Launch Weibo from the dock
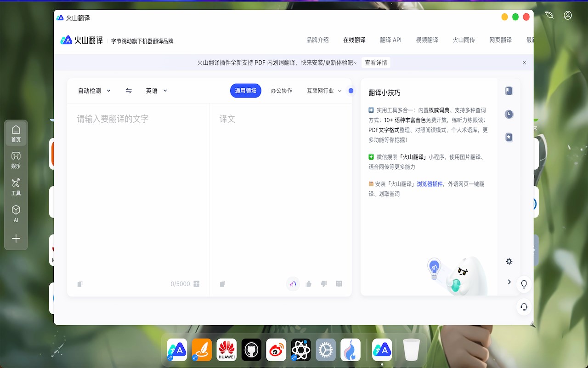 276,350
